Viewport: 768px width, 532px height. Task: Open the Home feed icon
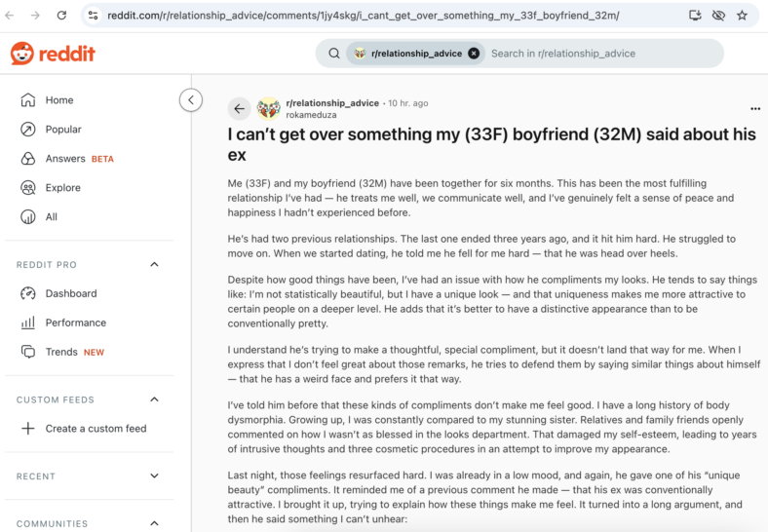[x=28, y=100]
